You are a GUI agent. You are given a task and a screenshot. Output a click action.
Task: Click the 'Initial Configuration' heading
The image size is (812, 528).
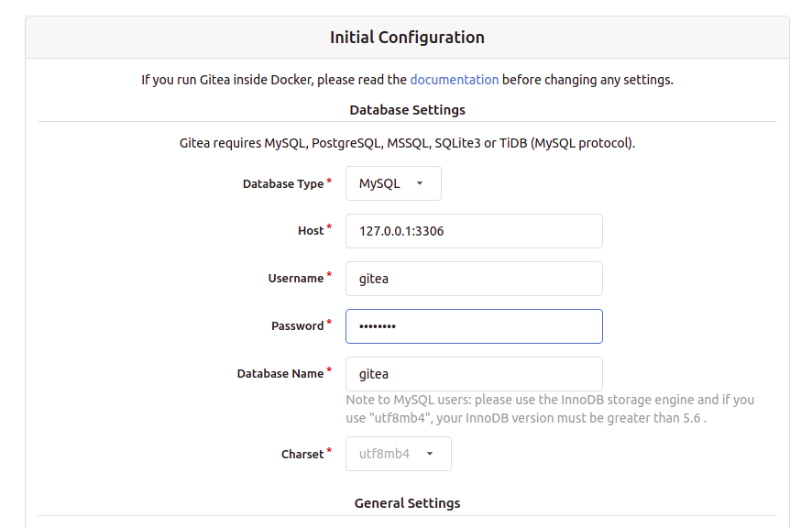point(407,38)
